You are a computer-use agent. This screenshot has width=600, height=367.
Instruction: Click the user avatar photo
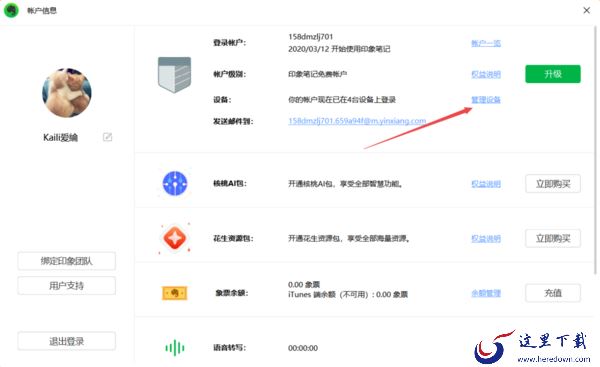[x=67, y=93]
